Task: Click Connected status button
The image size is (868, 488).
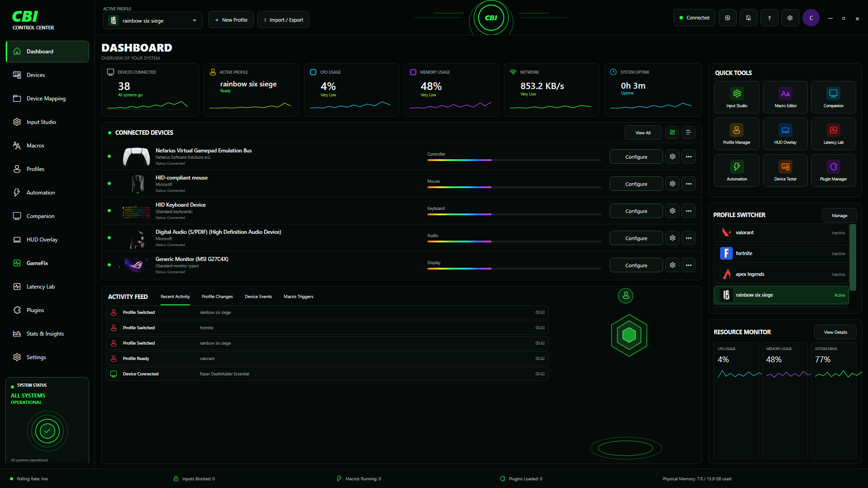Action: [694, 18]
